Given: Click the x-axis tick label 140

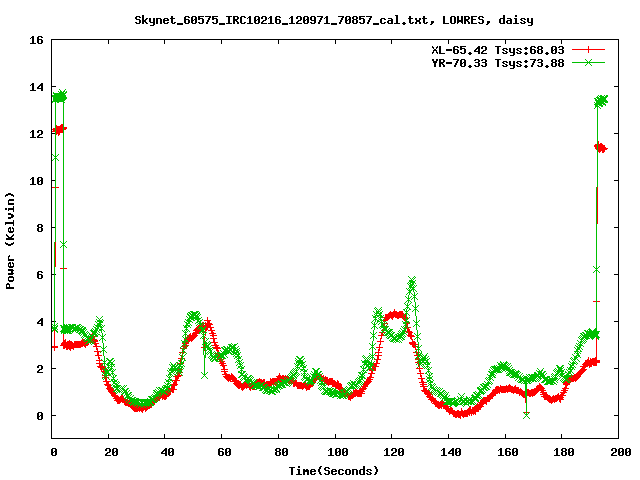Looking at the screenshot, I should point(451,452).
